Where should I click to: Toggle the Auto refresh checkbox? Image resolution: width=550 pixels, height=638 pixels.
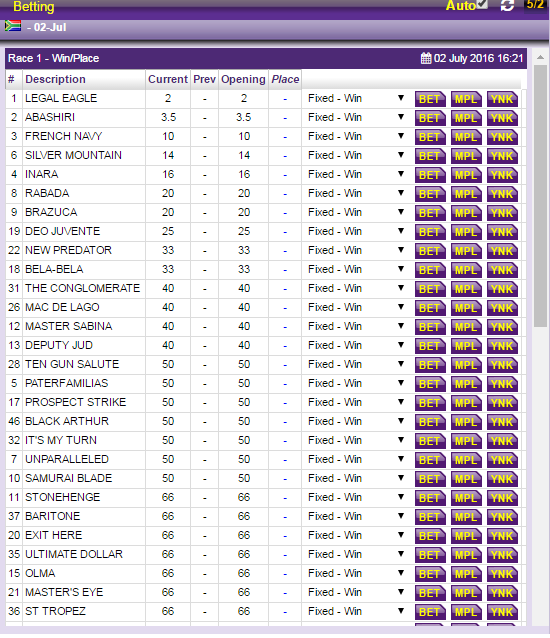(x=482, y=4)
